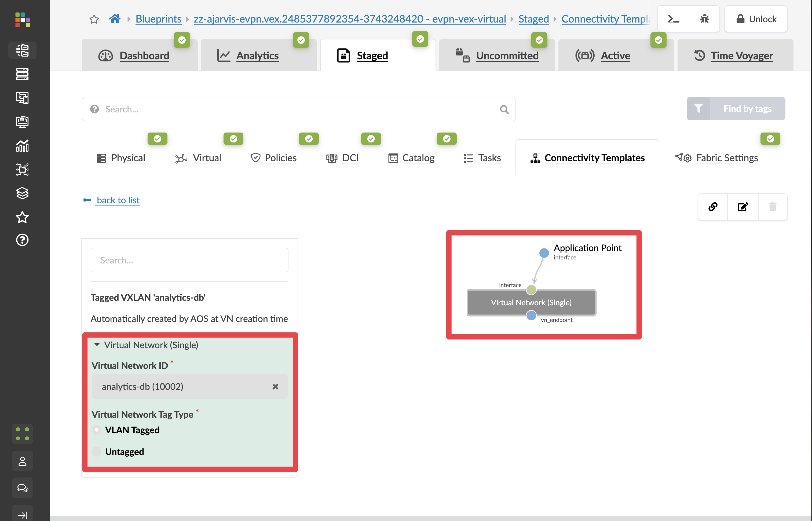Click the home breadcrumb icon
This screenshot has width=812, height=521.
(x=115, y=19)
